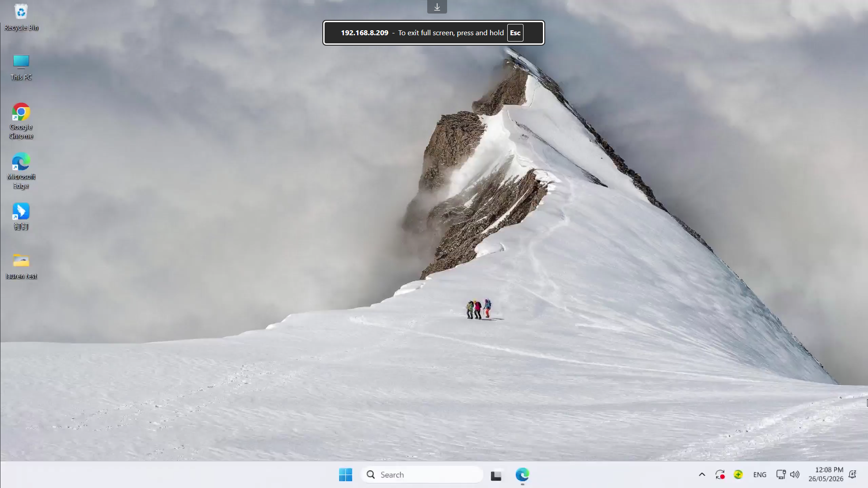Select the Recycle Bin desktop icon

(21, 17)
